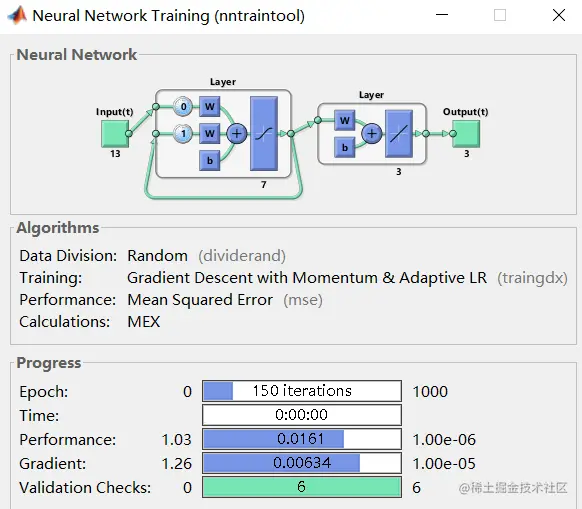Click the 'Neural Network' panel heading
The width and height of the screenshot is (582, 509).
77,55
